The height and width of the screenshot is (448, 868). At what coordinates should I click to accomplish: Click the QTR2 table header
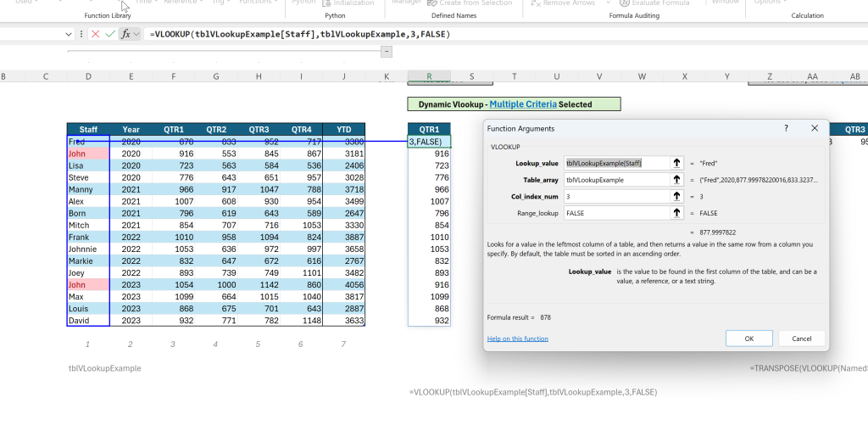point(216,130)
